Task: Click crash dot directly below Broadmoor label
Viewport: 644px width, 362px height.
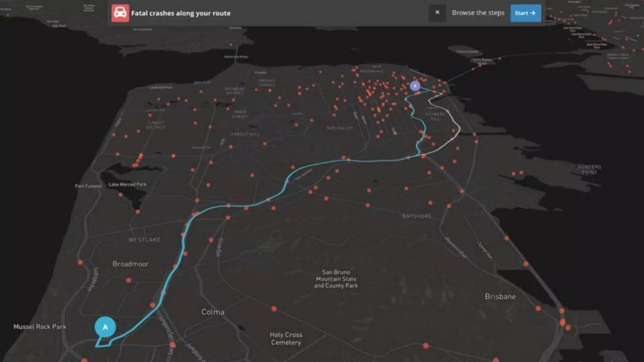Action: tap(129, 280)
